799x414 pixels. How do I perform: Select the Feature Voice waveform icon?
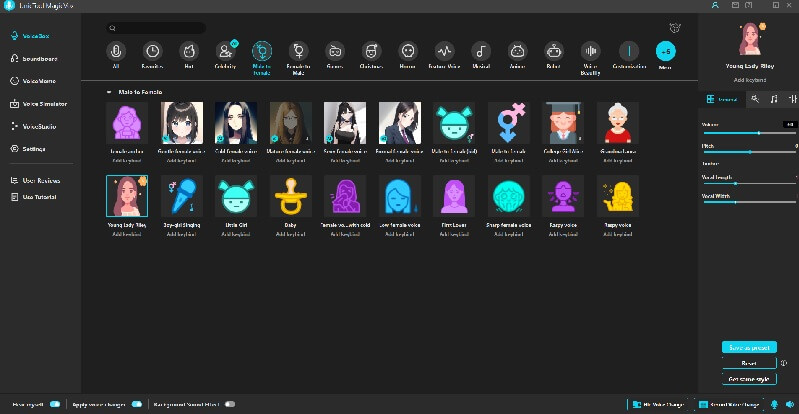445,50
